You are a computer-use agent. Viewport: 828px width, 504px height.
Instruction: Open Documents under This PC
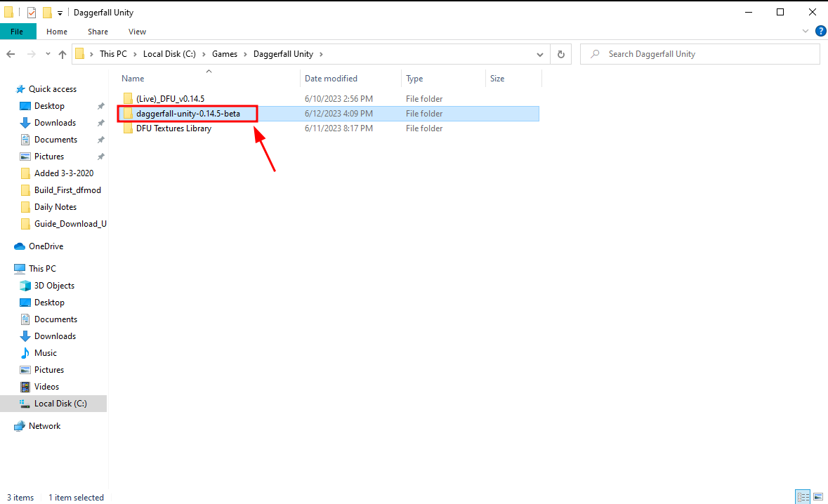pyautogui.click(x=55, y=319)
